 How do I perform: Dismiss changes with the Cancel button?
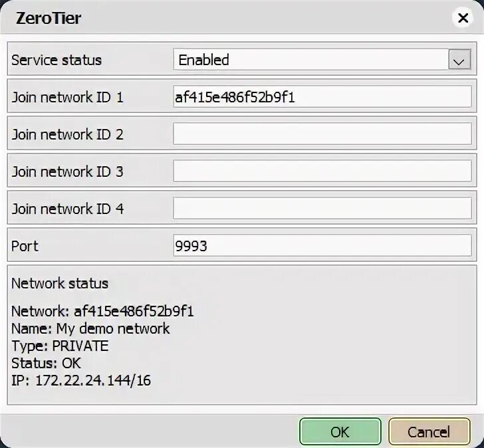click(429, 431)
